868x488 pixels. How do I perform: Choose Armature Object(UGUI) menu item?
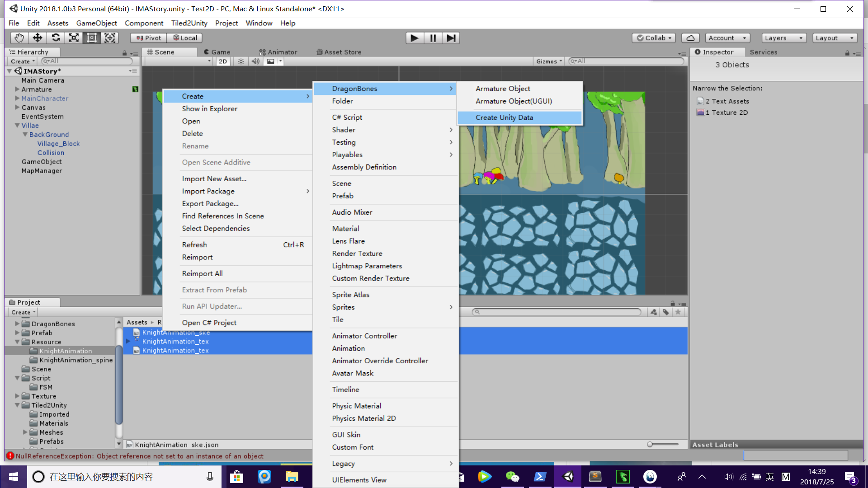point(519,101)
